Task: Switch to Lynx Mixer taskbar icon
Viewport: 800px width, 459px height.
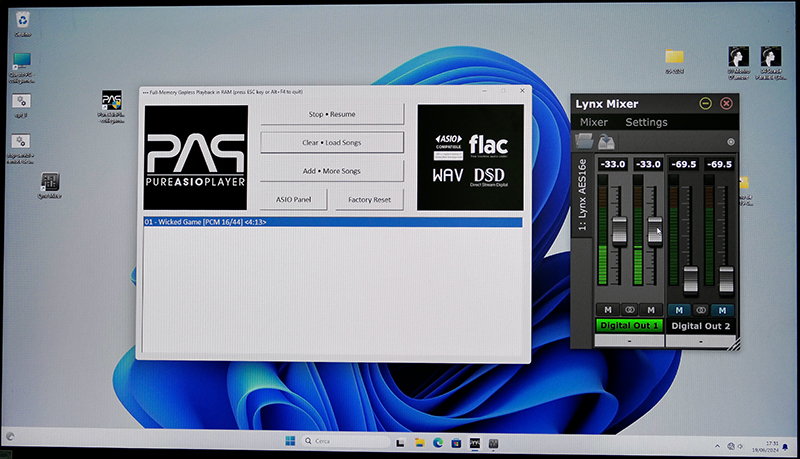Action: 493,444
